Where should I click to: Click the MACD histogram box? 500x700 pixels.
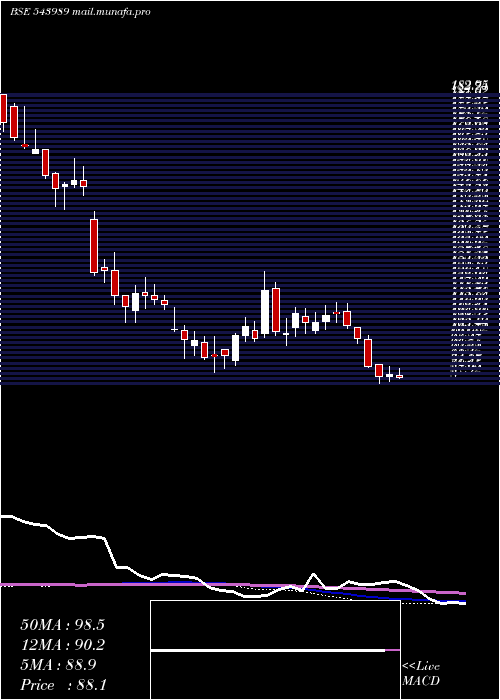(275, 650)
